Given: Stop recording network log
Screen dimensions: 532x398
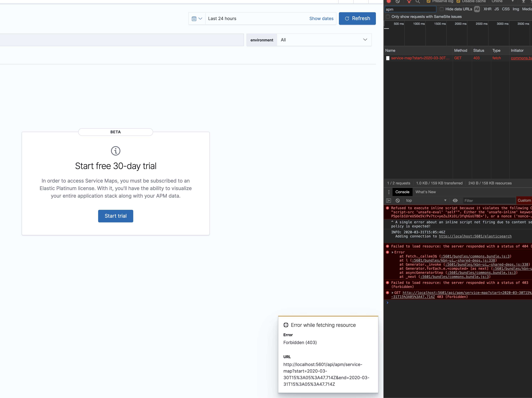Looking at the screenshot, I should (389, 1).
